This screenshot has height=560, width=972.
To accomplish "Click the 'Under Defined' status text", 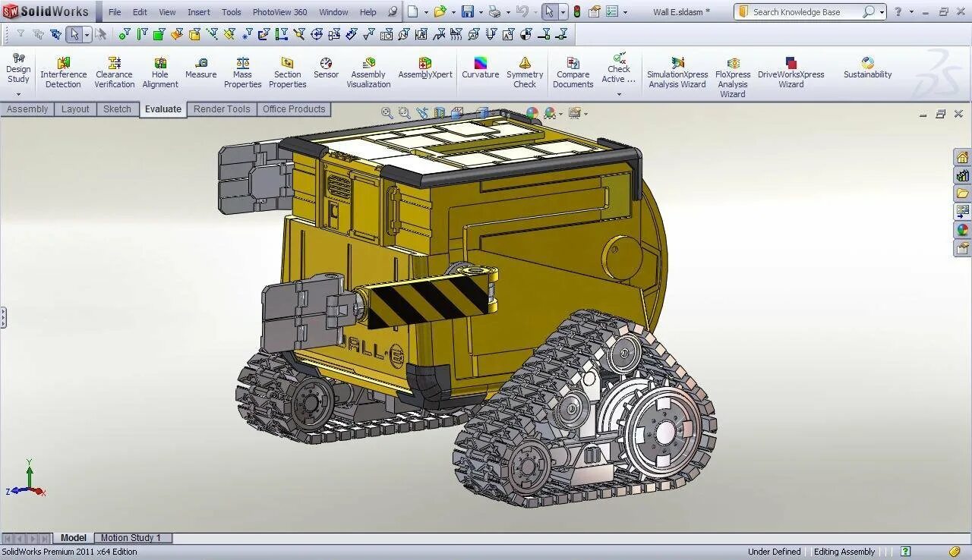I will 774,552.
